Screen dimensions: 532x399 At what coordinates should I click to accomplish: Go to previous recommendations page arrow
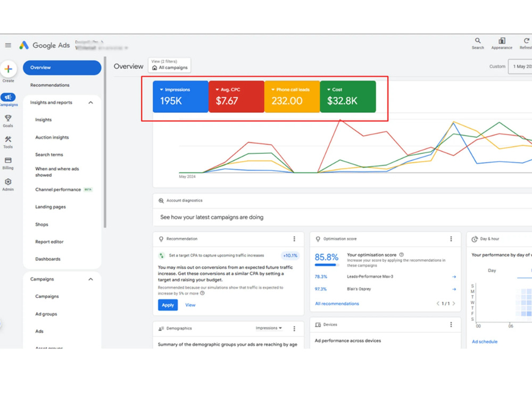click(x=438, y=304)
